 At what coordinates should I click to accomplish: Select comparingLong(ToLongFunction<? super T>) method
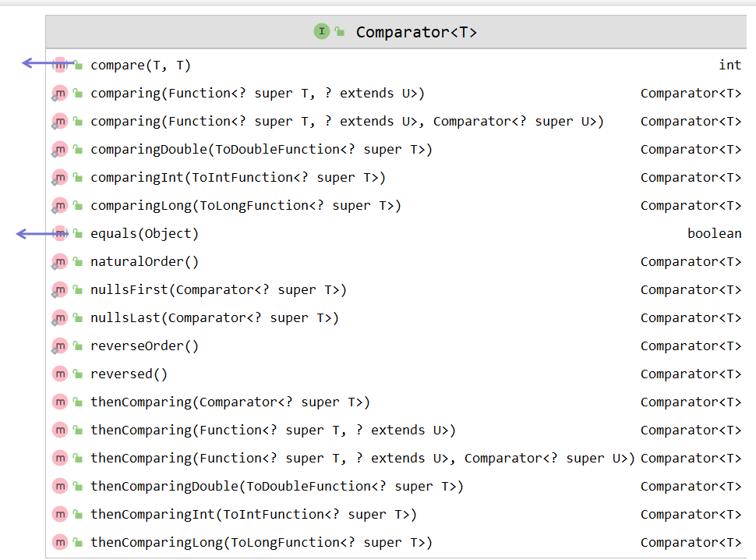pyautogui.click(x=246, y=205)
